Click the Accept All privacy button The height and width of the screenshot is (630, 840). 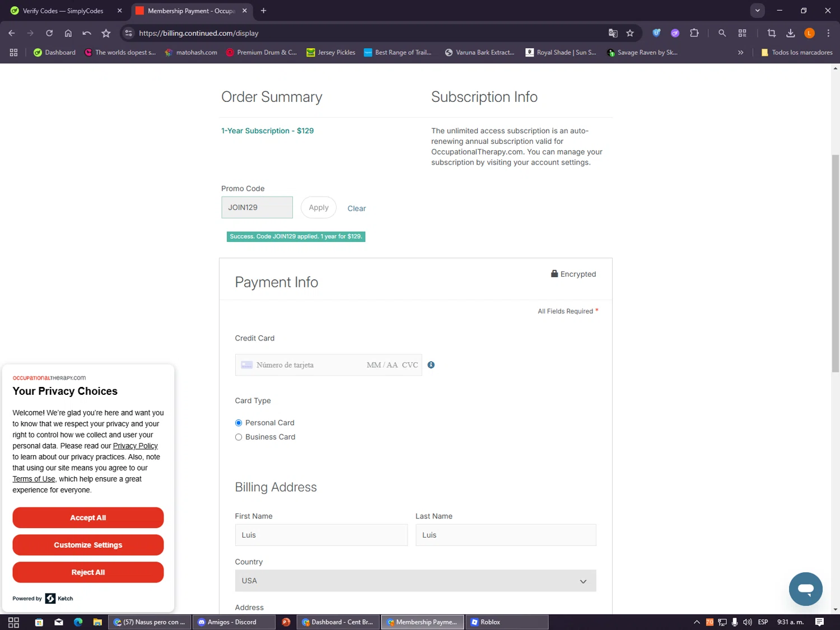pos(88,517)
